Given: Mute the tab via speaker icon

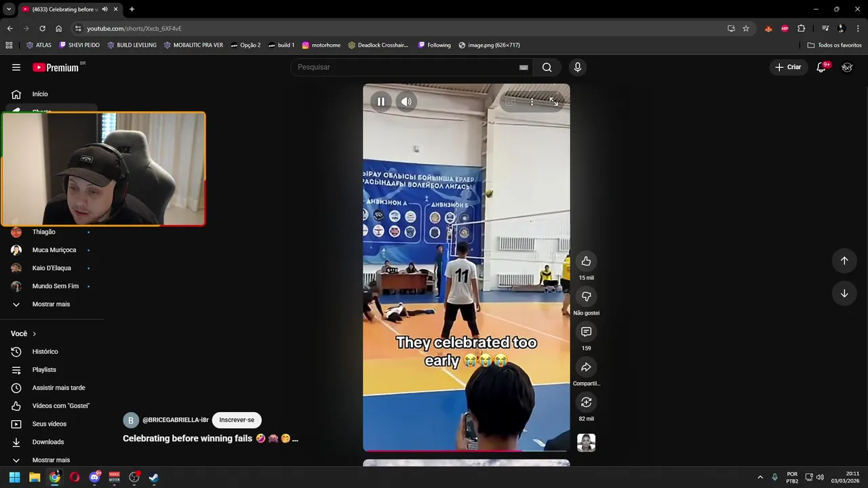Looking at the screenshot, I should [104, 9].
